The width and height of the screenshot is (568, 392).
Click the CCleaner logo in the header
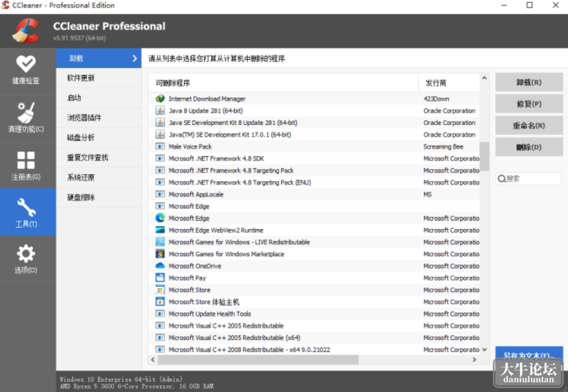[26, 31]
